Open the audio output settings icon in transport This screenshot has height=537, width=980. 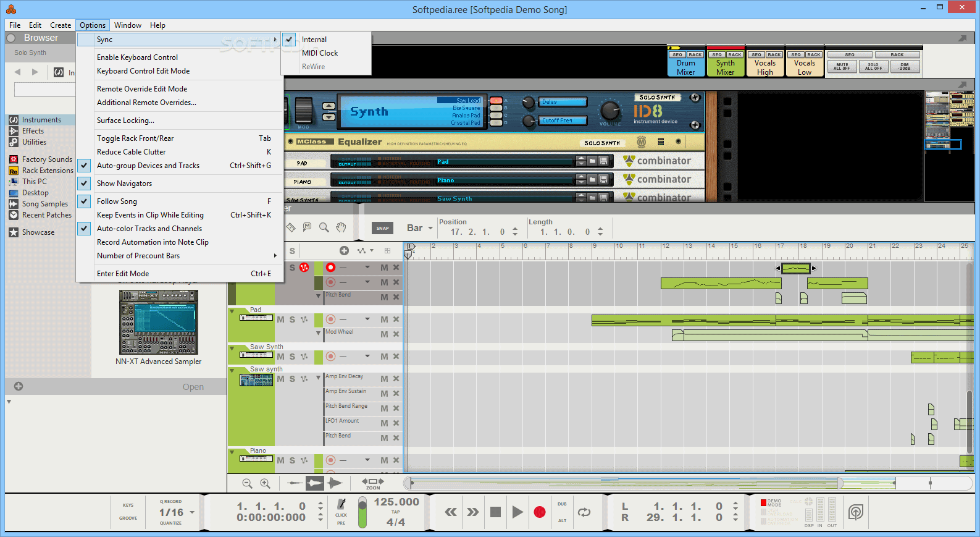click(855, 512)
